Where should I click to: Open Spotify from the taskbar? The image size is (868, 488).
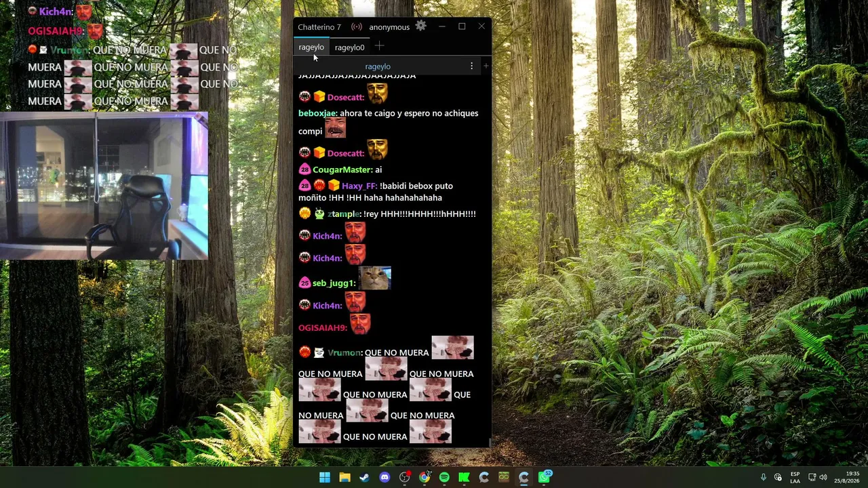tap(444, 478)
